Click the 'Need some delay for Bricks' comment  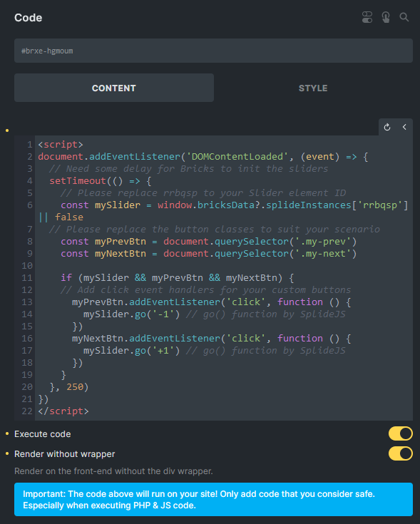click(x=188, y=169)
